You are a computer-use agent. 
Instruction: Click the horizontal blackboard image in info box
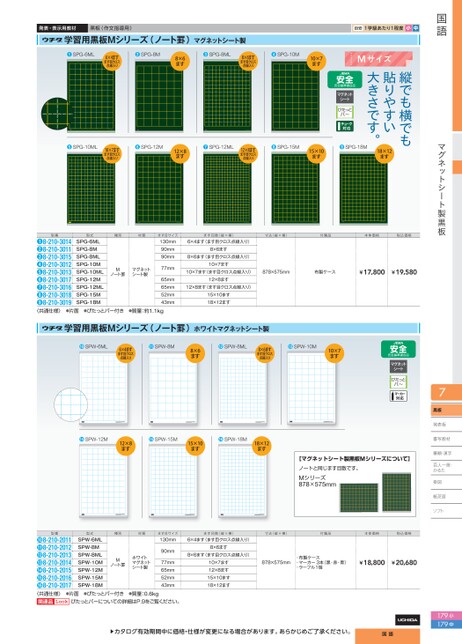click(359, 497)
